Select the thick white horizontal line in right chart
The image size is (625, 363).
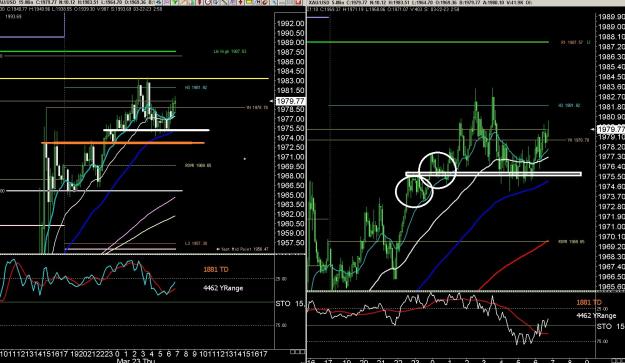[493, 174]
